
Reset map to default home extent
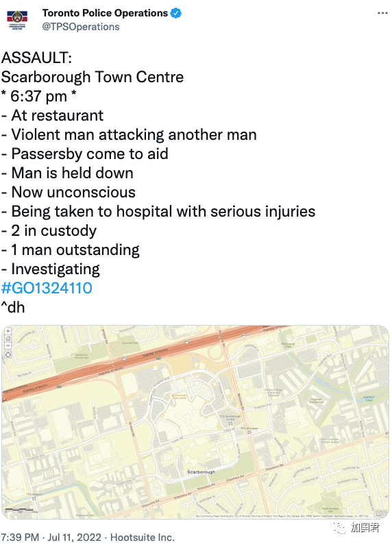8,338
